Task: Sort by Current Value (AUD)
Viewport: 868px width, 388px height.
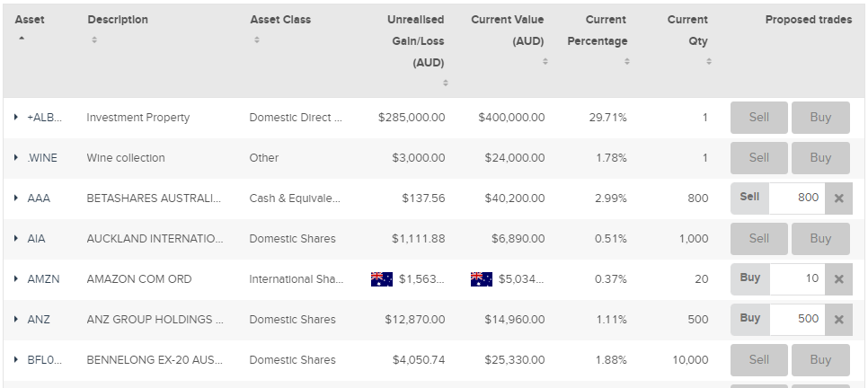Action: click(x=545, y=61)
